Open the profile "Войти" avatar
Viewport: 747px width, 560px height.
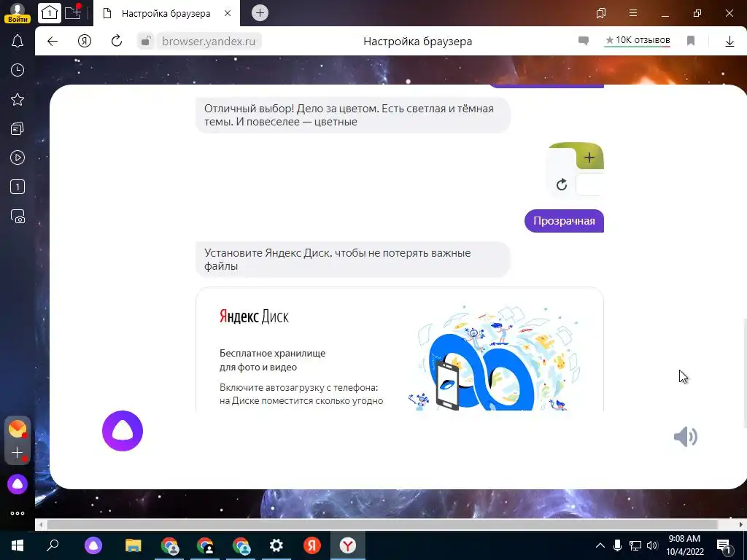pyautogui.click(x=18, y=12)
